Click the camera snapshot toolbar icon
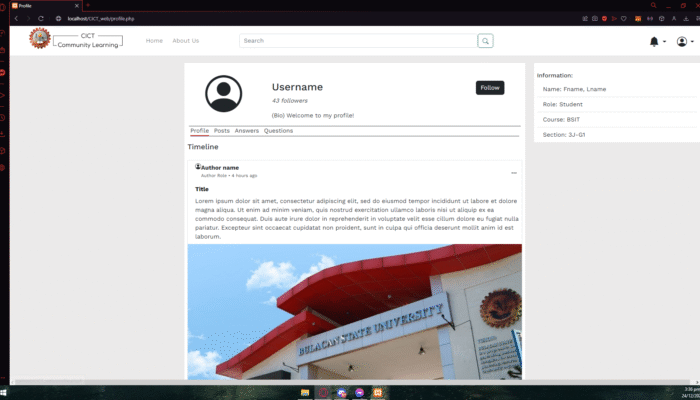700x400 pixels. point(595,19)
